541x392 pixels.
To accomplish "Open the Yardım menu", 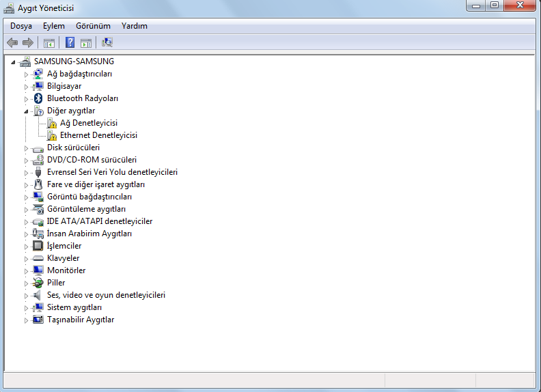I will point(134,26).
